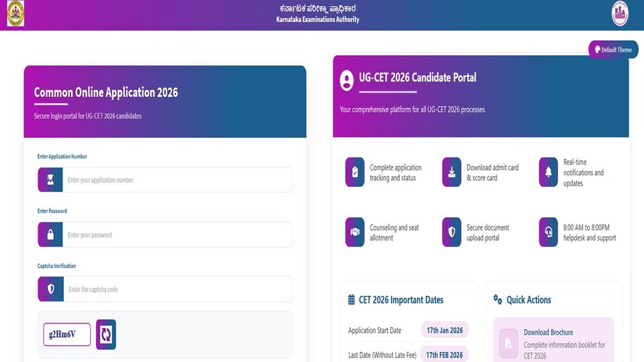The image size is (644, 362).
Task: Click the 17th FEB 2026 date badge
Action: click(444, 355)
